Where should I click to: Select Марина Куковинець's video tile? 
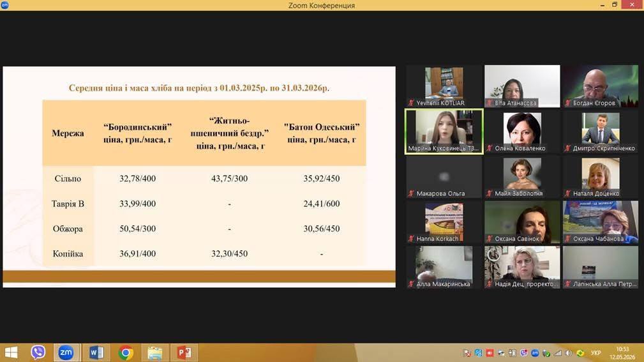(x=444, y=132)
